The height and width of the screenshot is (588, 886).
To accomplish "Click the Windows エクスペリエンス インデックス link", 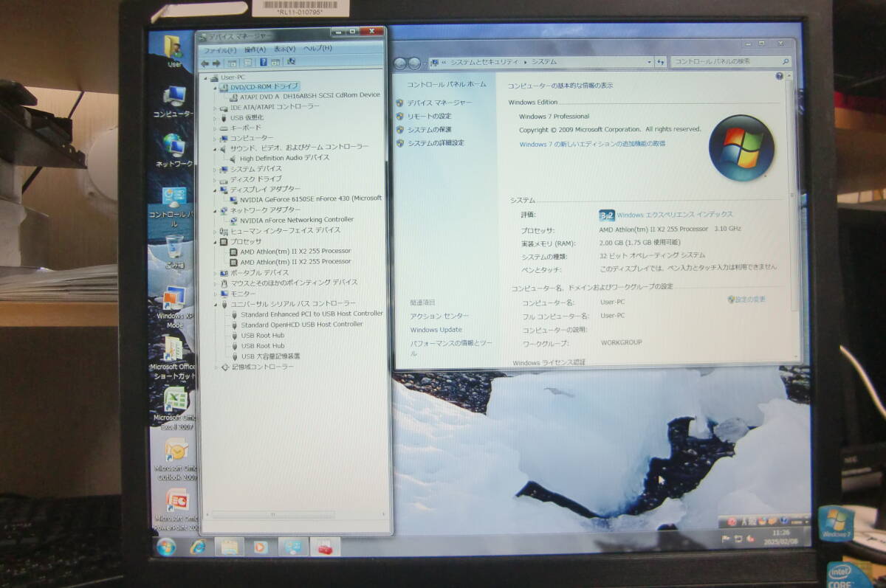I will point(675,215).
